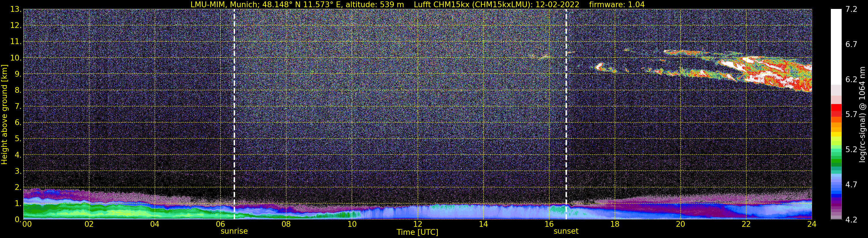The width and height of the screenshot is (868, 238).
Task: Click the colorbar tick value 4.7
Action: pos(851,185)
